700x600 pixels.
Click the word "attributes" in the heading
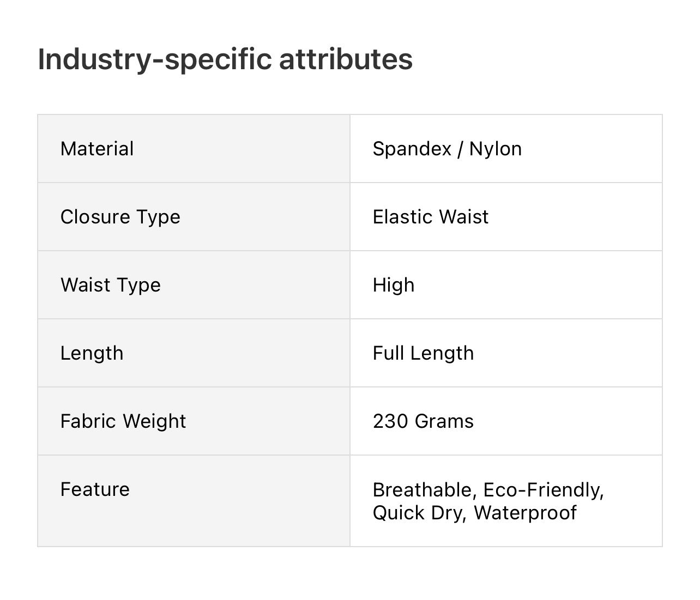(346, 59)
